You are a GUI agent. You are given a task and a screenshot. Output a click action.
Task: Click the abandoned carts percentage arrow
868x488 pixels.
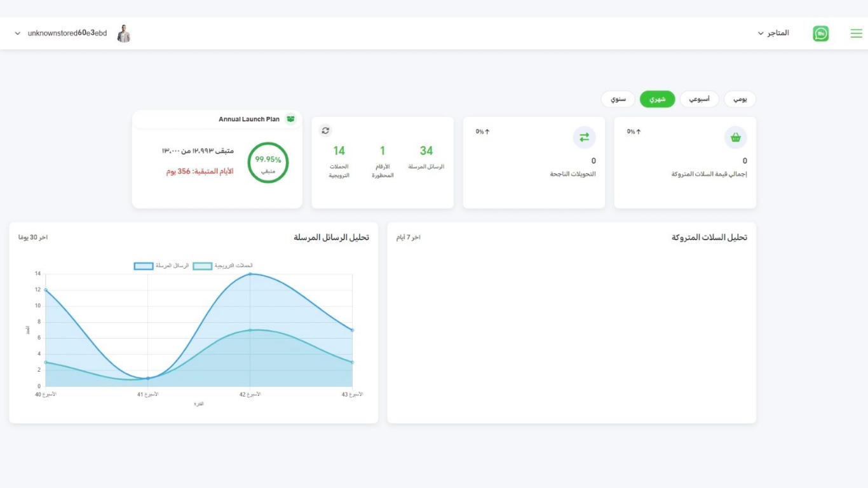638,132
